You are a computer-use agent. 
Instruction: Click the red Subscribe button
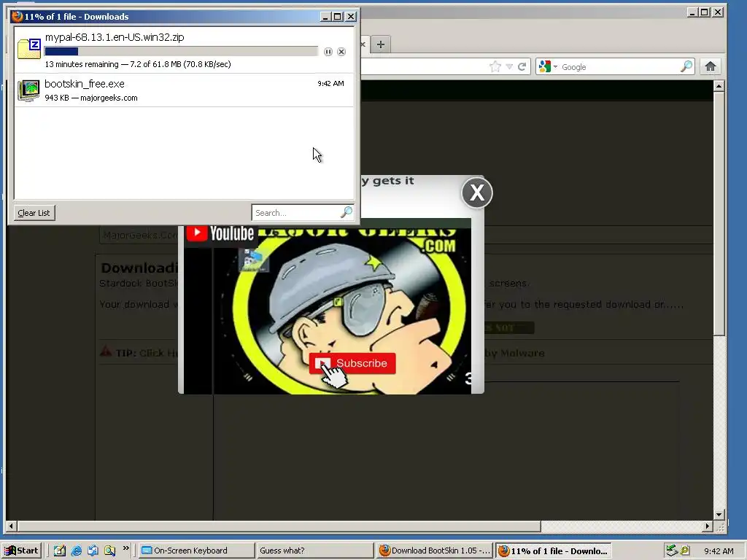coord(352,363)
